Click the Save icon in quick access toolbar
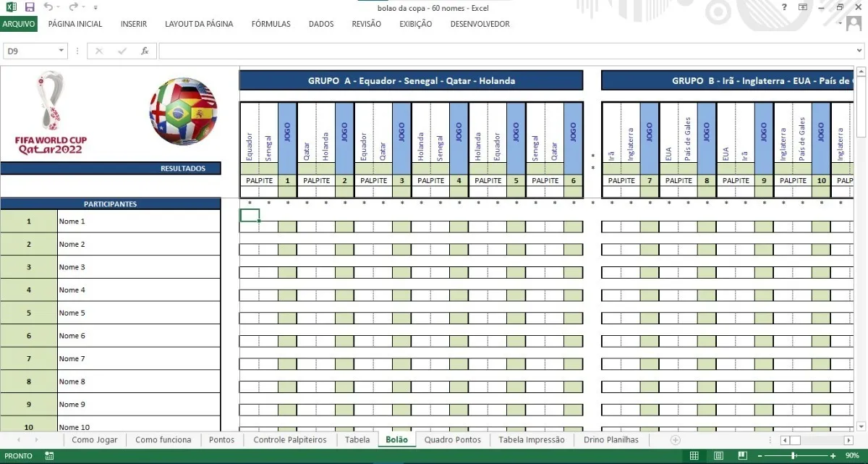This screenshot has width=868, height=464. (x=30, y=7)
